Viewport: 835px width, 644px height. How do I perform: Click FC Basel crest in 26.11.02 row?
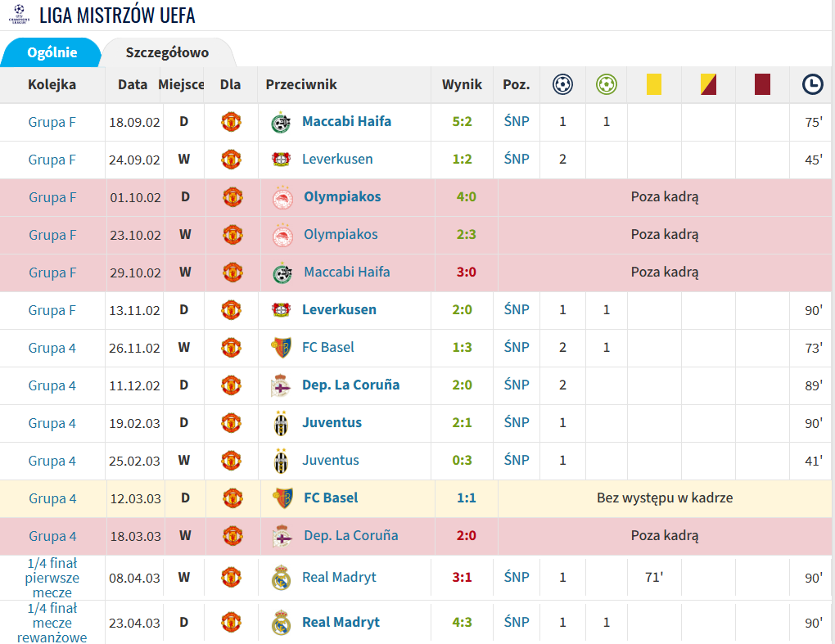281,348
